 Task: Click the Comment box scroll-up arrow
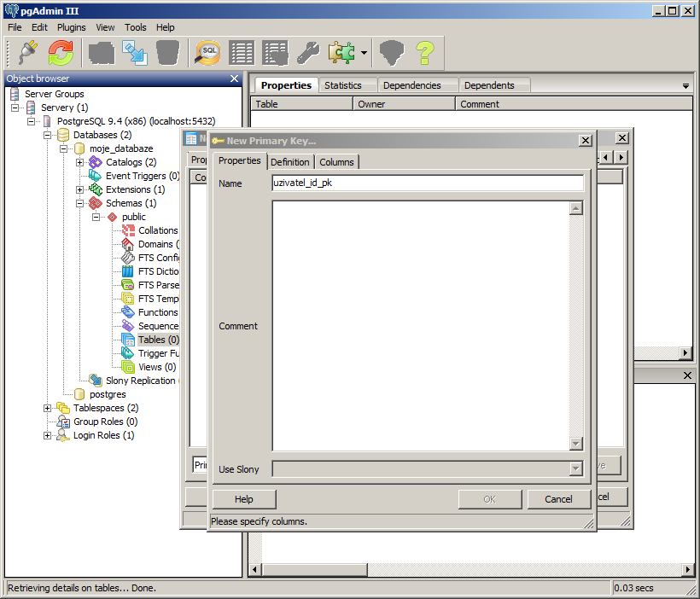(576, 208)
